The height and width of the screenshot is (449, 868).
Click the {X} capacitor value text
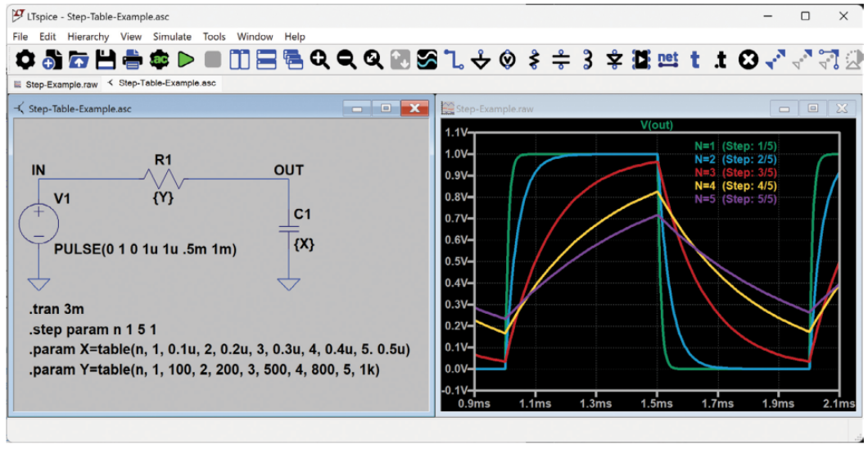pos(304,244)
